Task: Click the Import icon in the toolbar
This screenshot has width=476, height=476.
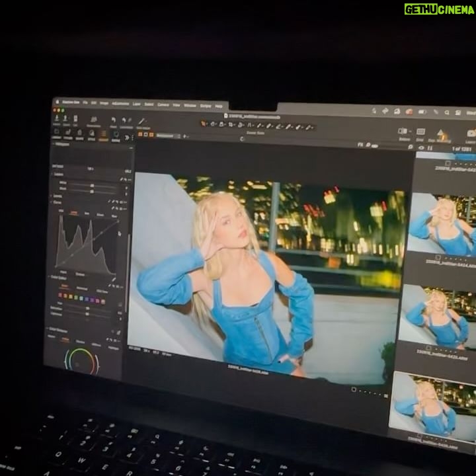Action: (x=57, y=118)
